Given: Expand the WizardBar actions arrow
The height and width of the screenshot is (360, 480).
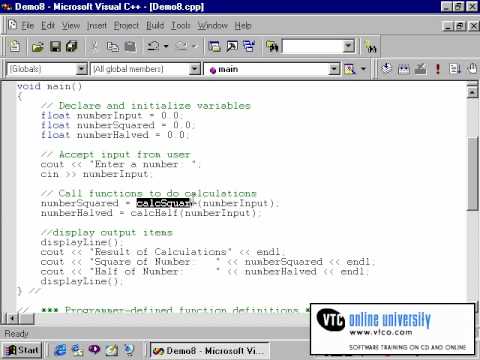Looking at the screenshot, I should [363, 69].
